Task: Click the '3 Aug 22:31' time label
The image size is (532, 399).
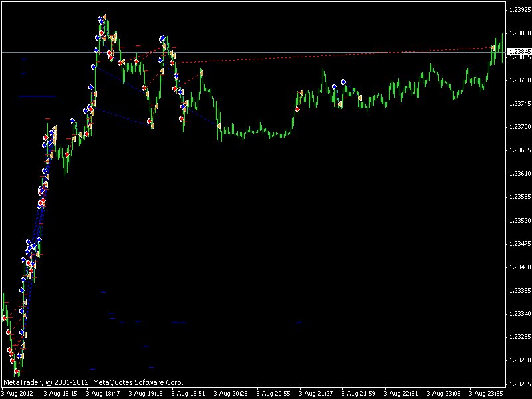Action: coord(401,394)
